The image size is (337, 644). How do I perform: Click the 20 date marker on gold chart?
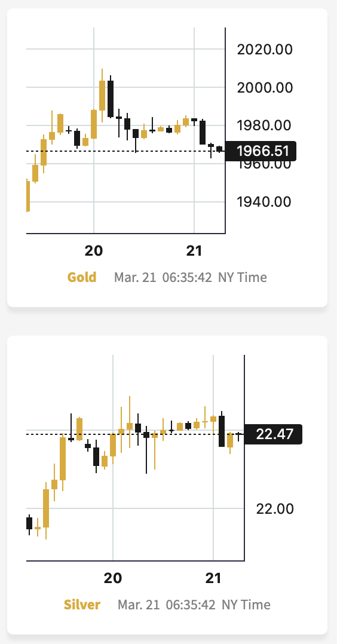click(x=94, y=250)
